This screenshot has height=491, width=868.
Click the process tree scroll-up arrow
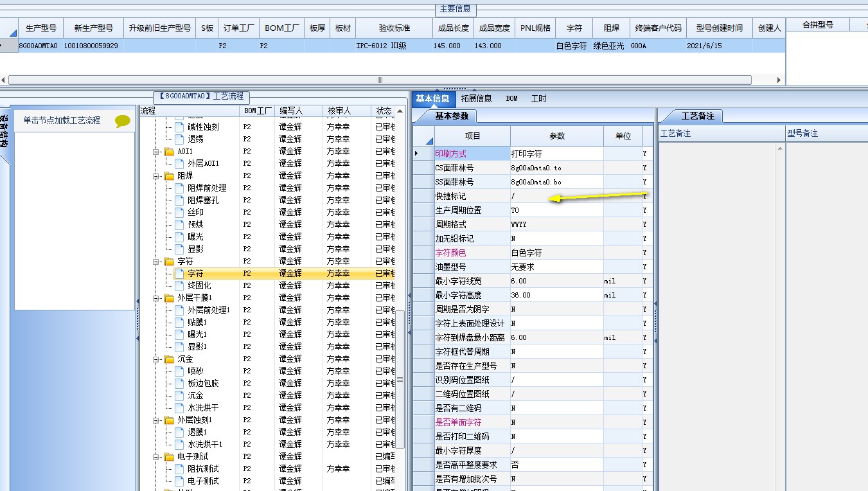click(400, 111)
